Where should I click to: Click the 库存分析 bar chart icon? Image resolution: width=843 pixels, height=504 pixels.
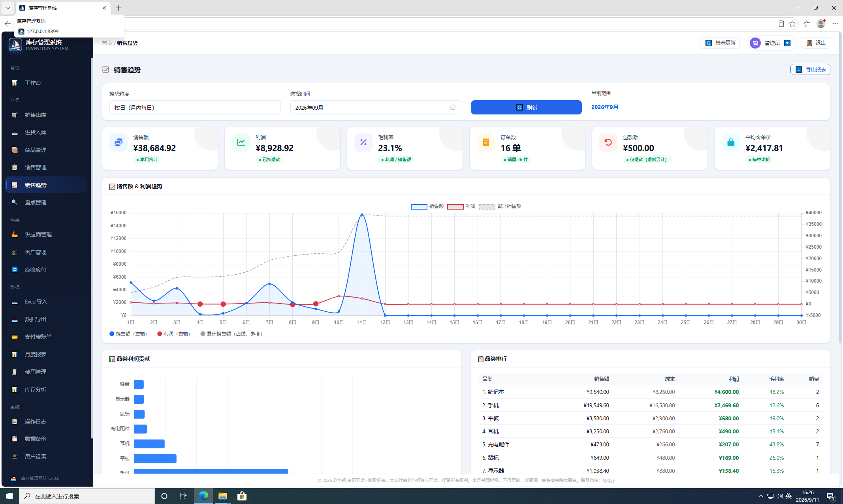[x=15, y=390]
